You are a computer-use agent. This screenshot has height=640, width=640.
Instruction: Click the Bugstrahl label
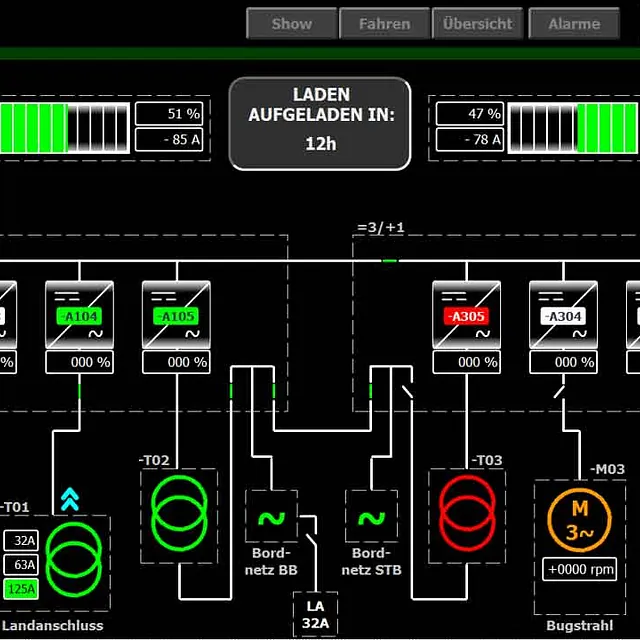click(580, 625)
